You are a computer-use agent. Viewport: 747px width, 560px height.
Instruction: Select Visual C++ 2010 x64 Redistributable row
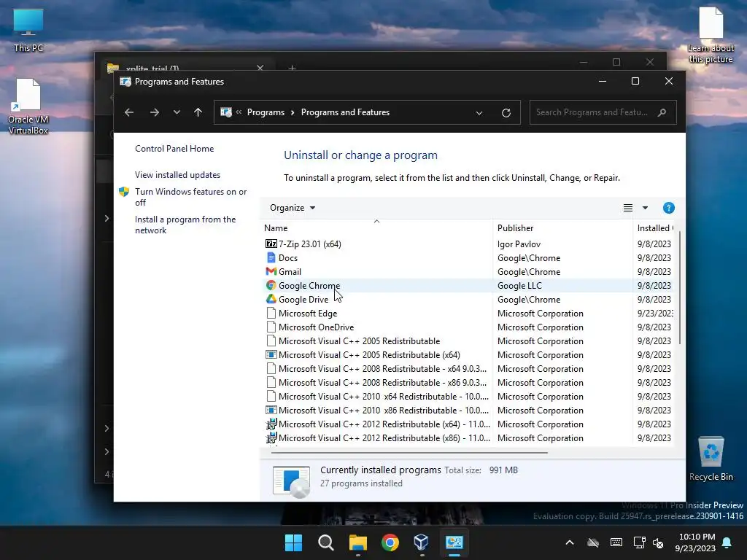468,396
